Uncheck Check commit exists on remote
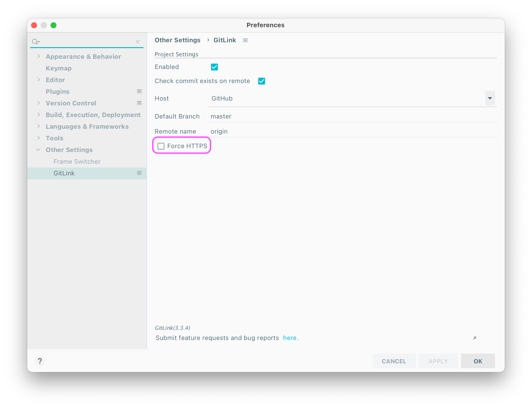This screenshot has height=408, width=532. [262, 81]
